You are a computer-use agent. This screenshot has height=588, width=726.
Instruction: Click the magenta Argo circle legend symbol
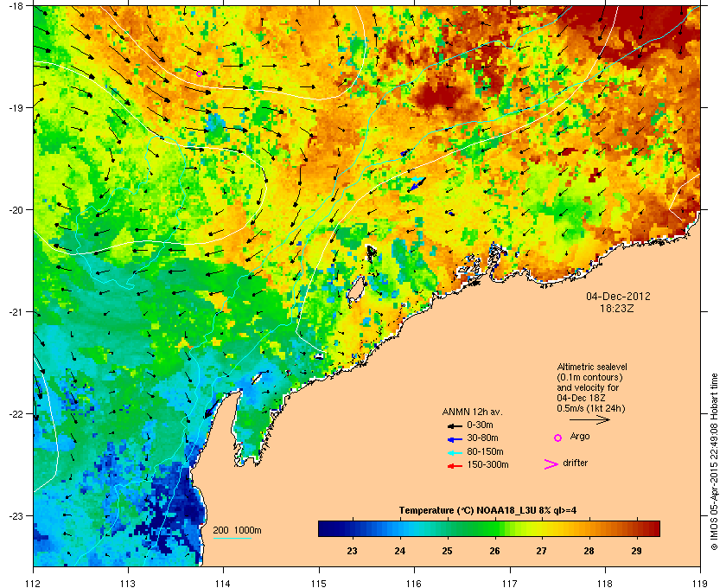click(x=557, y=438)
